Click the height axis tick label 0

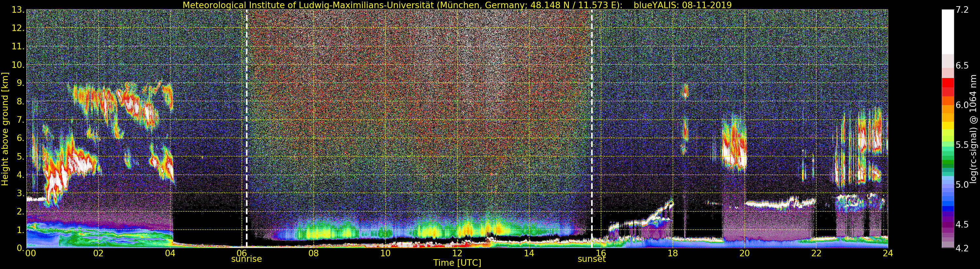pos(21,248)
